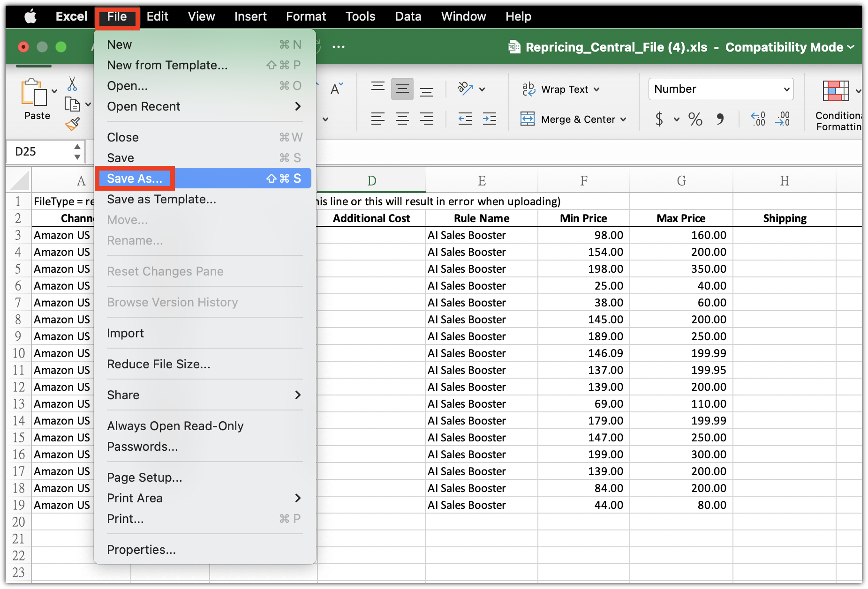
Task: Apply percent style
Action: click(x=695, y=119)
